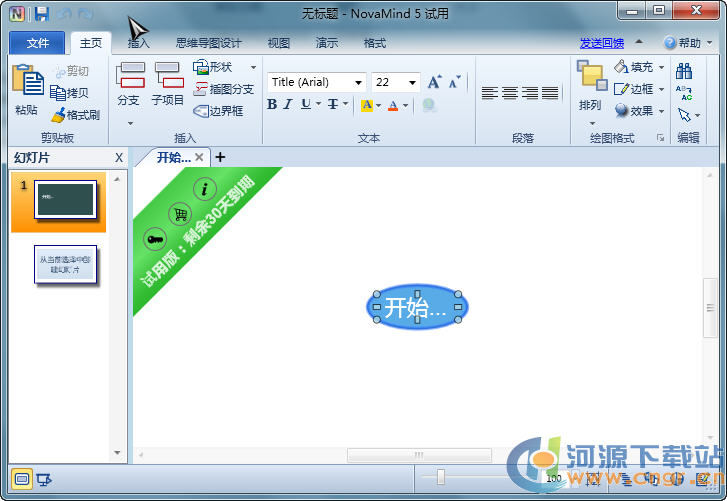Viewport: 727px width, 501px height.
Task: Align paragraph left
Action: [490, 93]
